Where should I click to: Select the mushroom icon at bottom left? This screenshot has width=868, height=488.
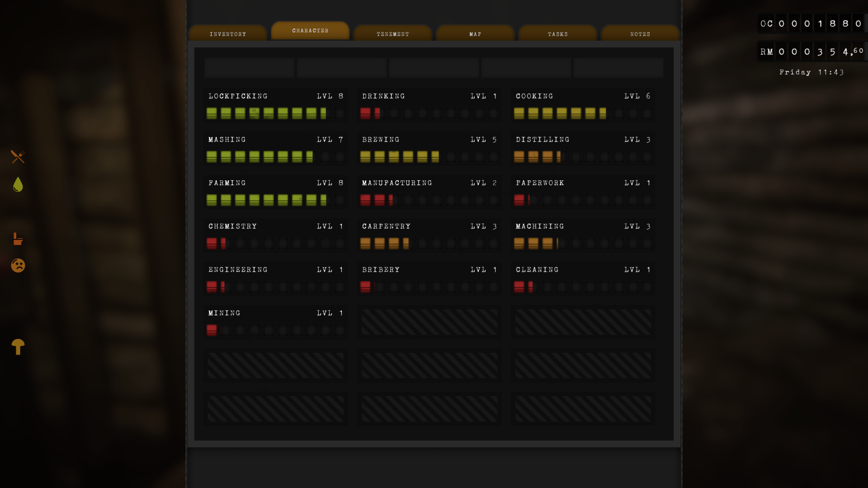(x=17, y=347)
